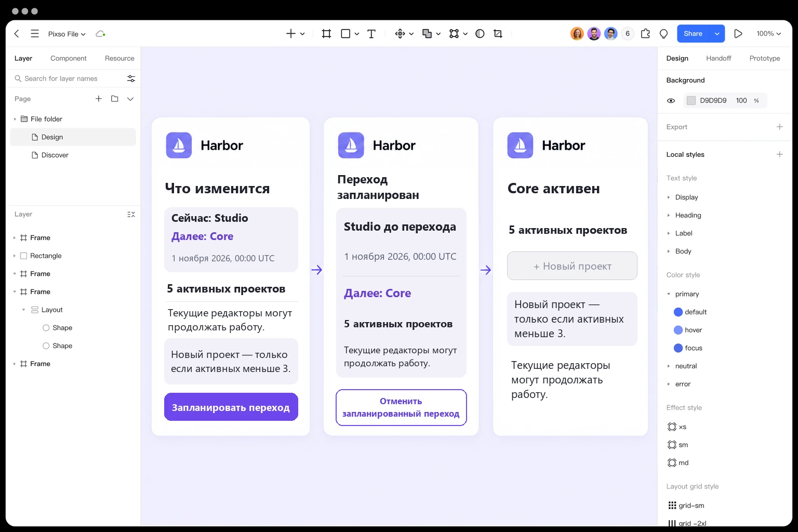This screenshot has width=798, height=532.
Task: Select the Text tool
Action: [x=371, y=34]
